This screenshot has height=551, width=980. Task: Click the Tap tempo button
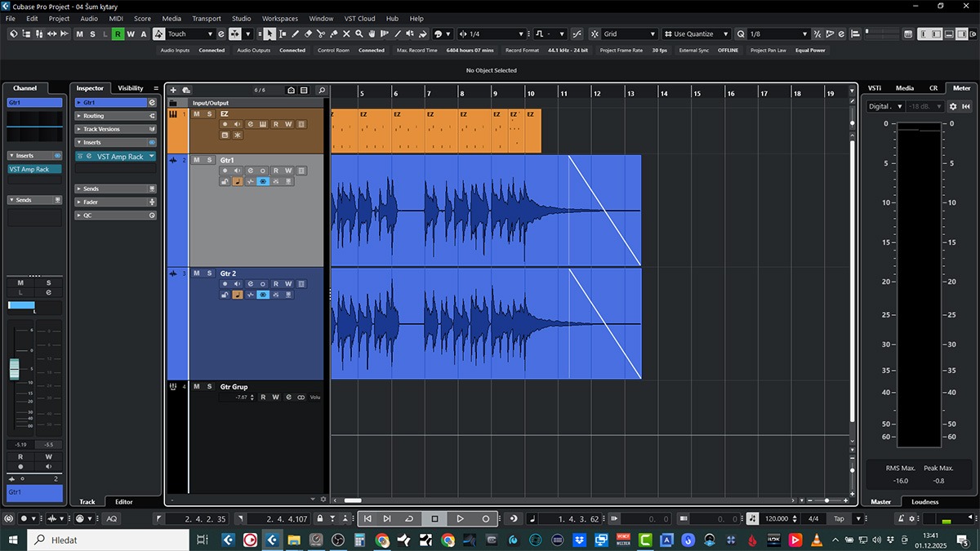(839, 518)
